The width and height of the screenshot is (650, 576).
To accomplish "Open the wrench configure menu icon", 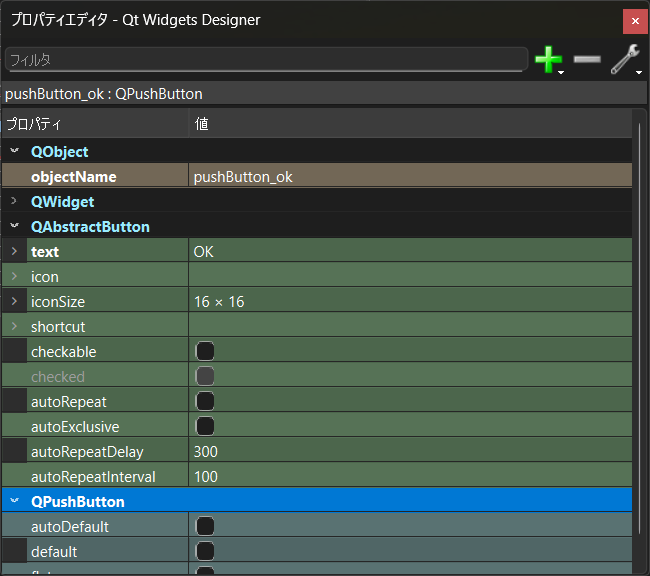I will click(625, 60).
